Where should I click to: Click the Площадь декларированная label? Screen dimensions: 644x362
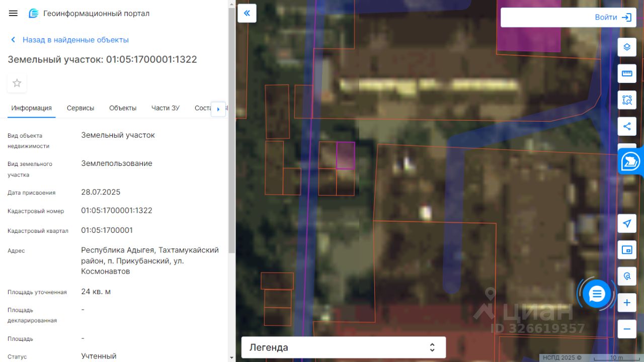click(32, 315)
